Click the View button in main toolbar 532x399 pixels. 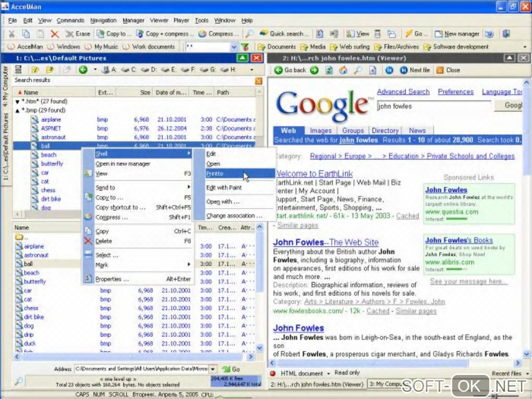pyautogui.click(x=358, y=33)
